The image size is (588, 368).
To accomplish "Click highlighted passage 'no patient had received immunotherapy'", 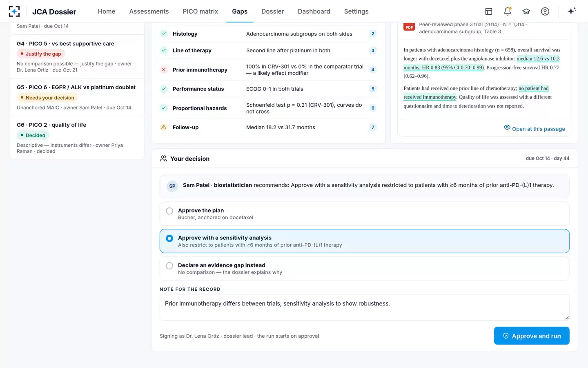I will tap(476, 92).
